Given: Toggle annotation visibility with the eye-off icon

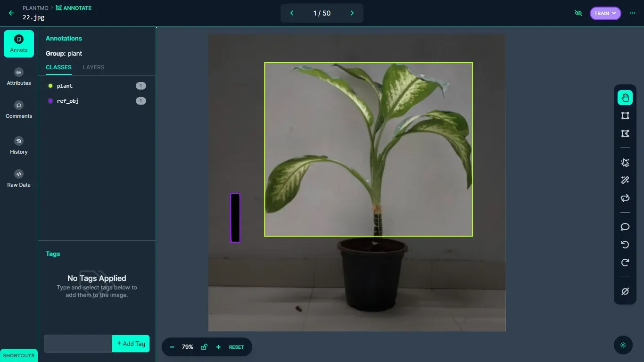Looking at the screenshot, I should [578, 13].
